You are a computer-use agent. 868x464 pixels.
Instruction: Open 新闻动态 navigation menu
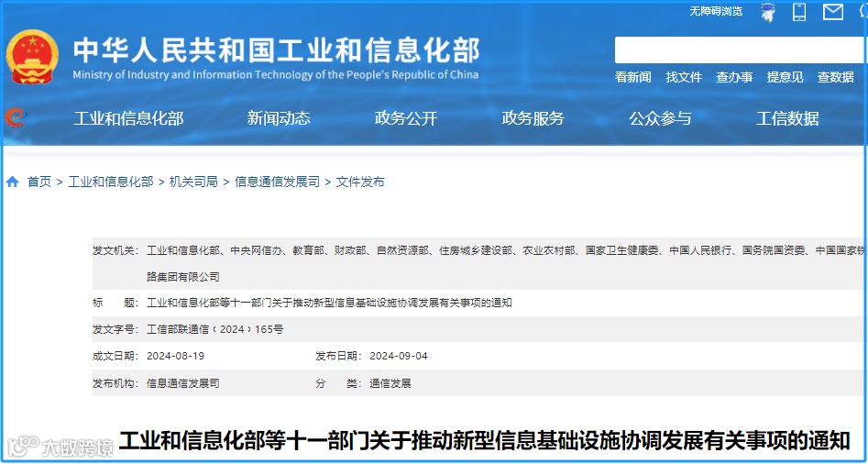click(279, 118)
